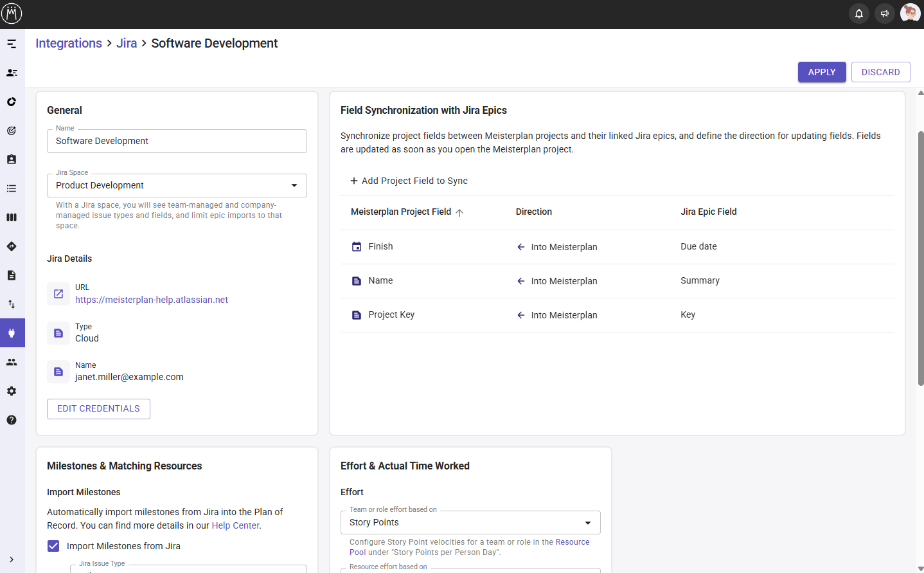Click janet.miller@example.com text
924x573 pixels.
[x=129, y=377]
